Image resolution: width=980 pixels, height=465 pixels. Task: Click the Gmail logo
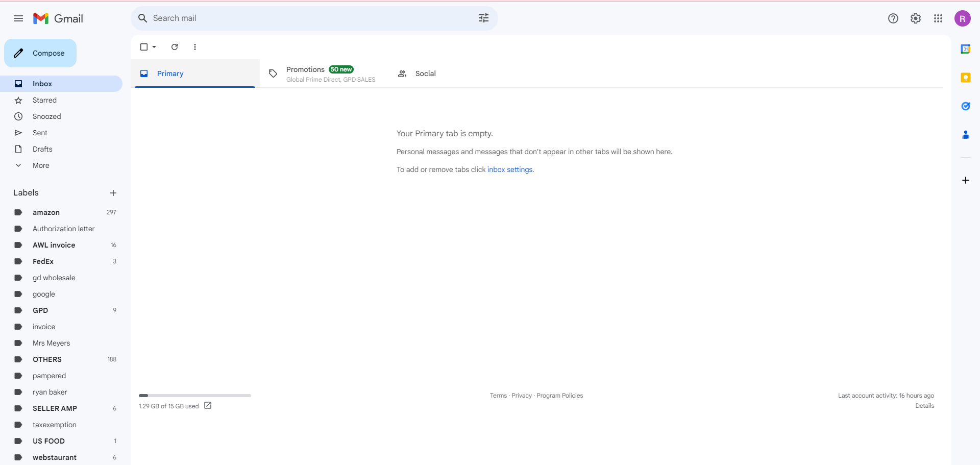[58, 18]
